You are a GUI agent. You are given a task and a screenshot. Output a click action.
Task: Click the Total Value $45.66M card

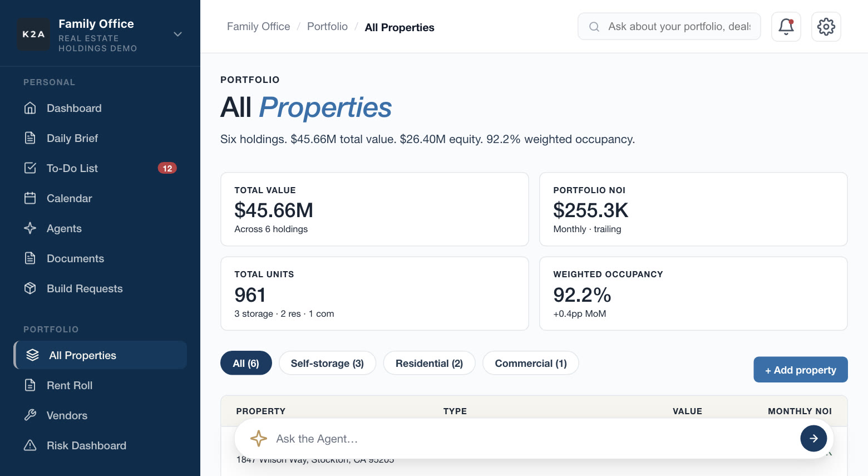[x=374, y=209]
